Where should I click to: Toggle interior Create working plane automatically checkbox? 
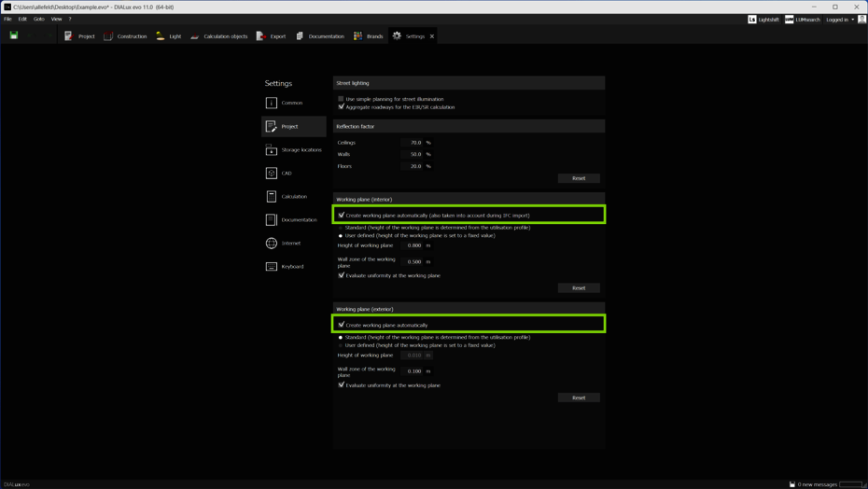pos(342,216)
